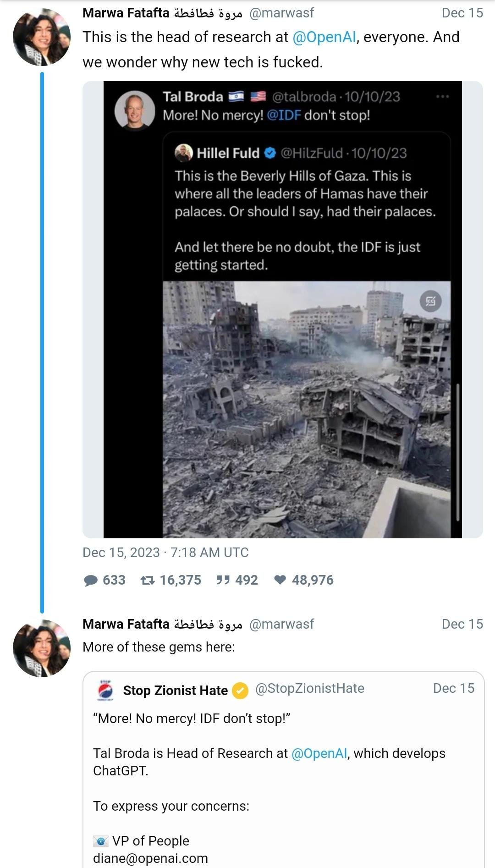
Task: Click Marwa Fatafta's avatar on second tweet
Action: click(42, 648)
